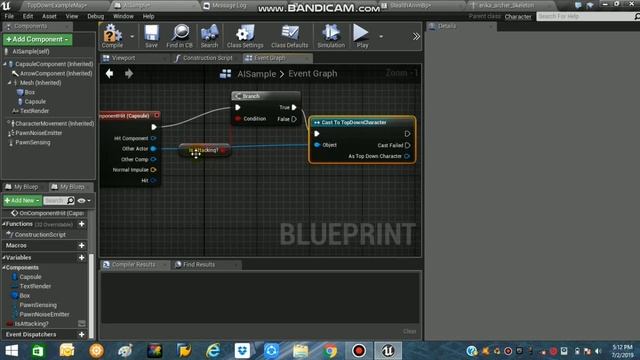Start Simulation mode
Image resolution: width=640 pixels, height=360 pixels.
click(x=331, y=36)
